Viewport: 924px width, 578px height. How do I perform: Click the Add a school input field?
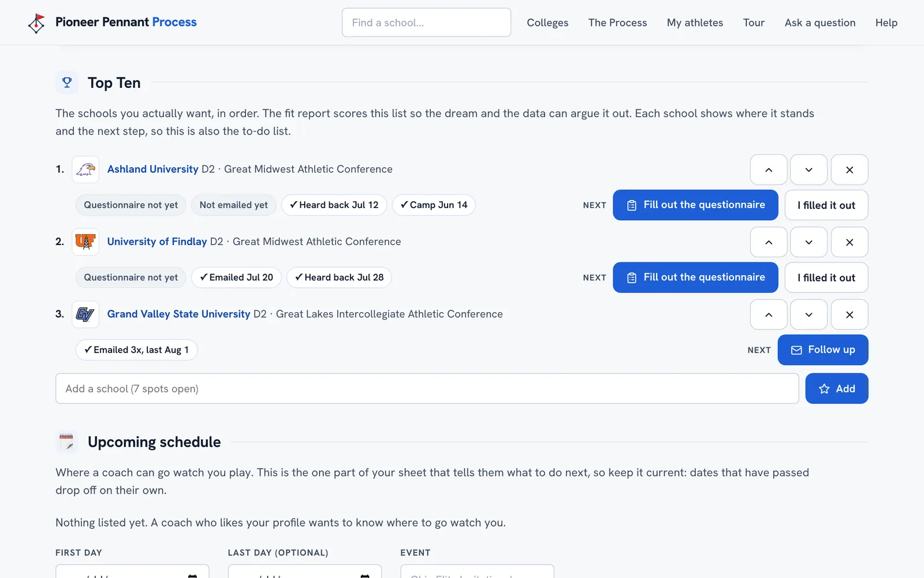(427, 388)
